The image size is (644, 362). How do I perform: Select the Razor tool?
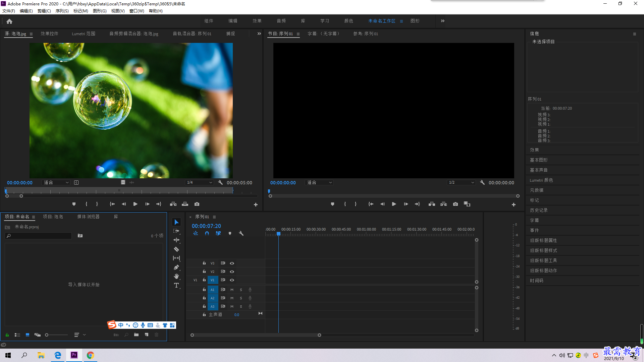click(176, 249)
